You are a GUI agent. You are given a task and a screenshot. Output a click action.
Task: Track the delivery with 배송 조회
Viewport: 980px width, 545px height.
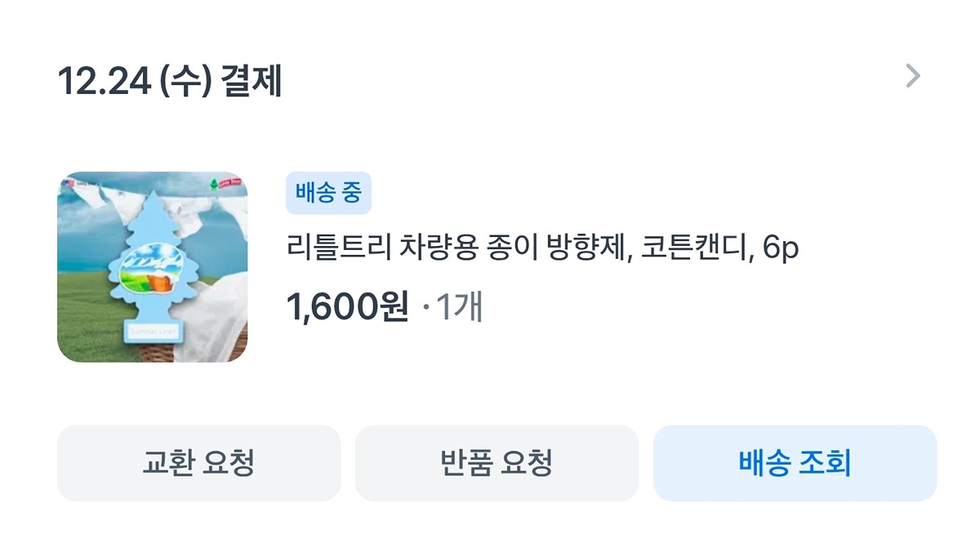click(795, 463)
